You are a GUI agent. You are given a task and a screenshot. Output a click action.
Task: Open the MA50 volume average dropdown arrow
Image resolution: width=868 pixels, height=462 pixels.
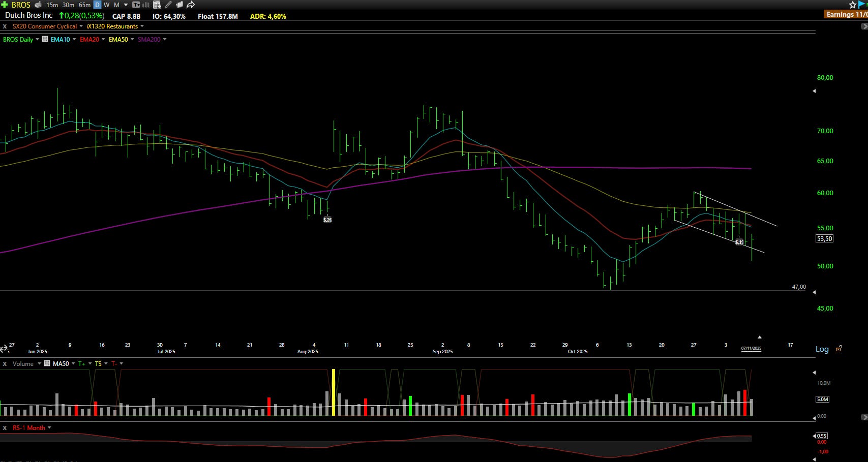[x=73, y=363]
